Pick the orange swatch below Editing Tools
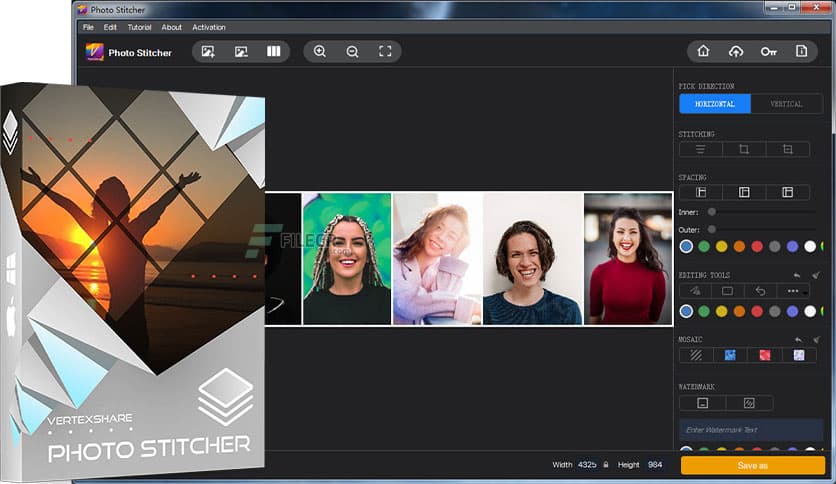836x484 pixels. [739, 311]
